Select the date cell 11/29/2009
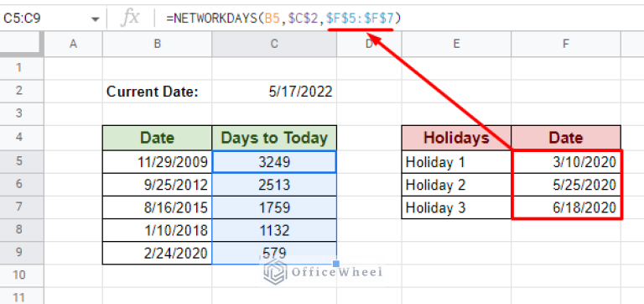 pos(158,162)
